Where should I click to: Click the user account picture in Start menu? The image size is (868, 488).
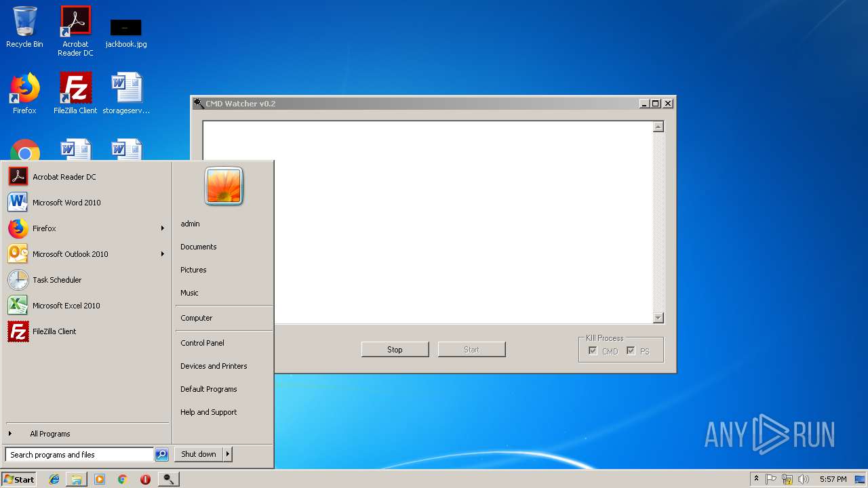point(224,186)
